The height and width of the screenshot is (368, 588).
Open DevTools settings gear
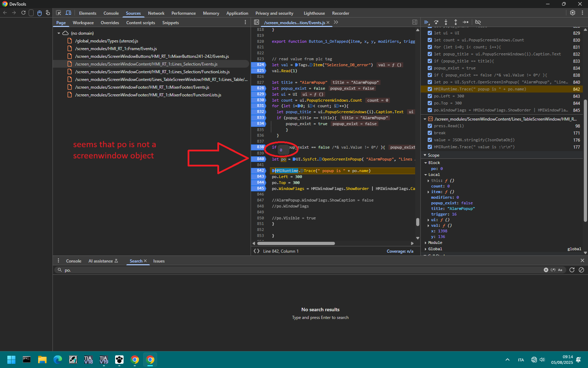tap(573, 13)
